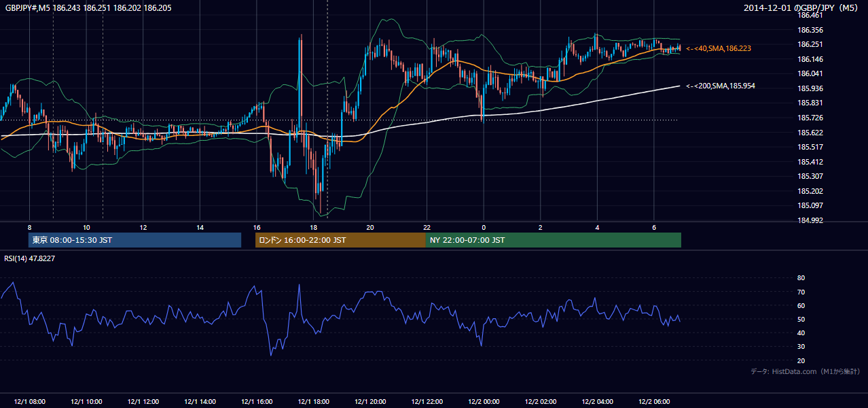
Task: Click hour label 20 under price chart
Action: pos(370,227)
